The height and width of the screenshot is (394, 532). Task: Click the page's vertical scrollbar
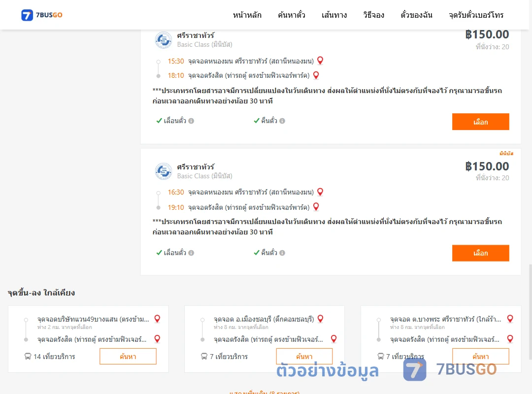click(530, 312)
